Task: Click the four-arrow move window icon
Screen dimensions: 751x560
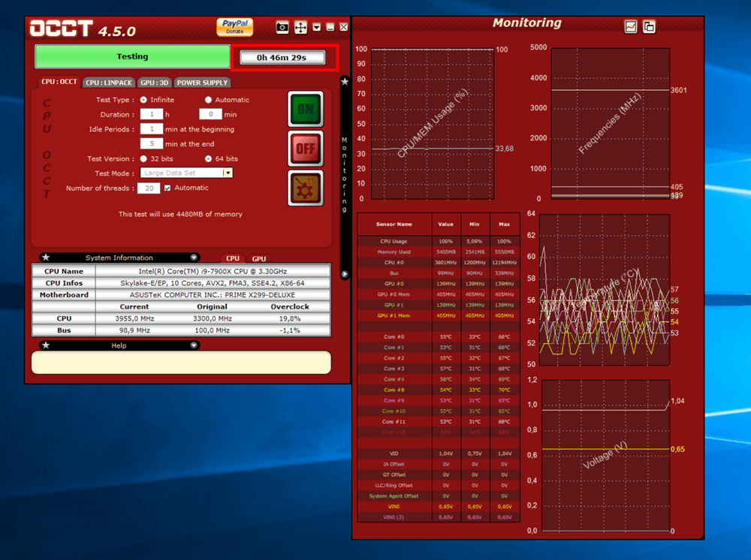Action: [x=300, y=28]
